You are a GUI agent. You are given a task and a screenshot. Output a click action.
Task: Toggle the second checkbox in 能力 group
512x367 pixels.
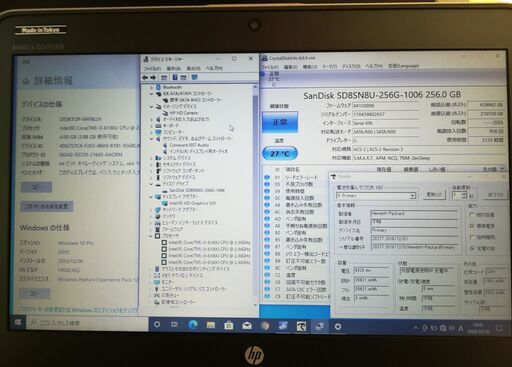click(x=472, y=226)
